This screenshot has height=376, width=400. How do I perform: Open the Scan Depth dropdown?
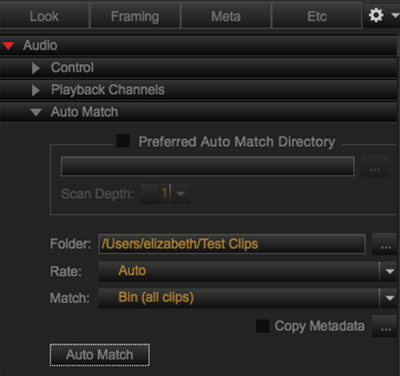(x=181, y=194)
